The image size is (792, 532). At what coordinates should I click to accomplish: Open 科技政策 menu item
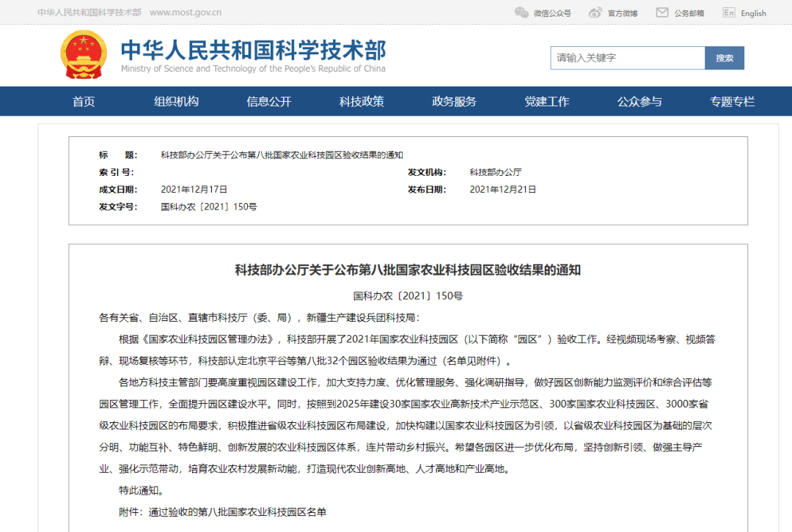tap(362, 101)
